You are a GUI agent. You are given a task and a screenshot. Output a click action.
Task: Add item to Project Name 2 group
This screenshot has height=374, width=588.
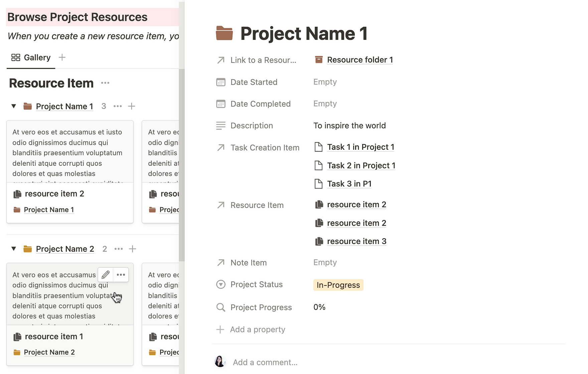tap(133, 249)
